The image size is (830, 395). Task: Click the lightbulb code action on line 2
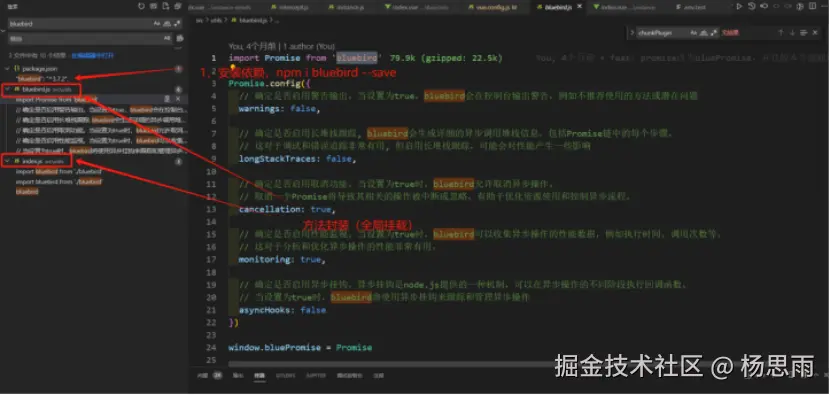[x=231, y=68]
